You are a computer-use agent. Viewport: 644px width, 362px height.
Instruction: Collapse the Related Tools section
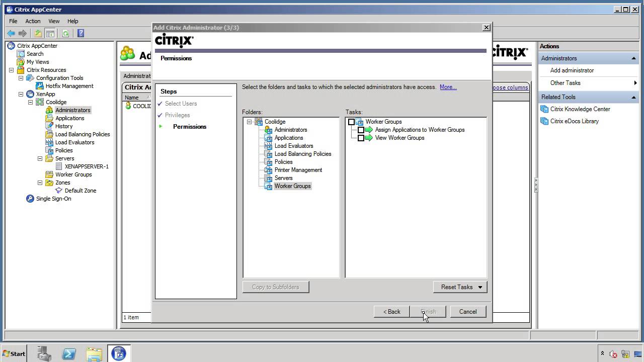pos(633,97)
